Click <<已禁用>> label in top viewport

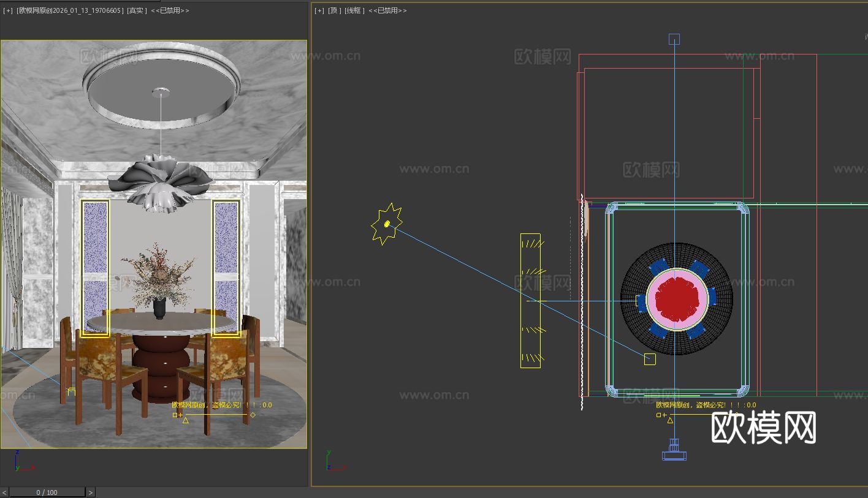(387, 10)
